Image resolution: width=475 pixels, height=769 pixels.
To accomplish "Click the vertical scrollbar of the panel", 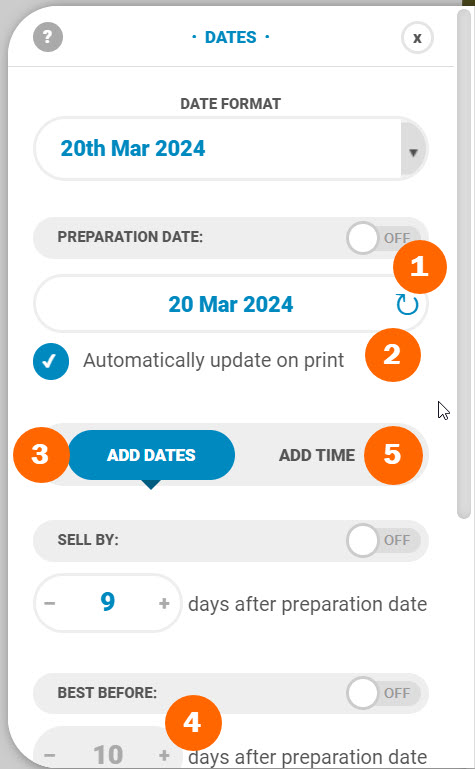I will tap(464, 264).
